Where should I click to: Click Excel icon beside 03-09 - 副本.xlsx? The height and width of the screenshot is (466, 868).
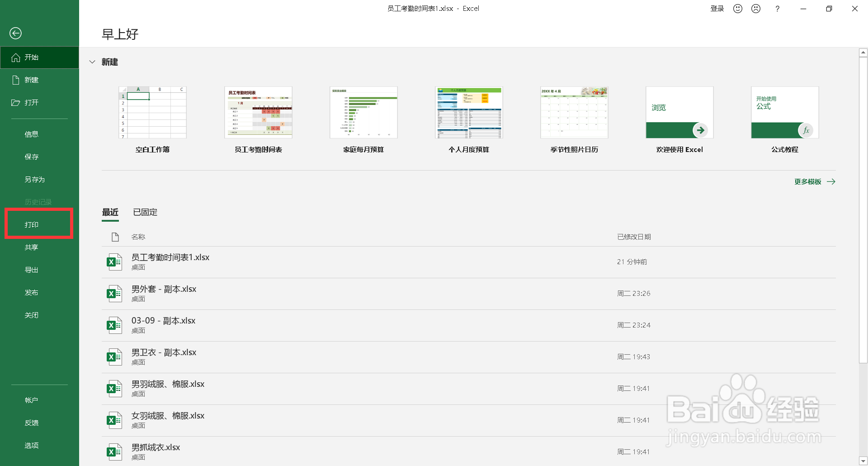point(114,325)
